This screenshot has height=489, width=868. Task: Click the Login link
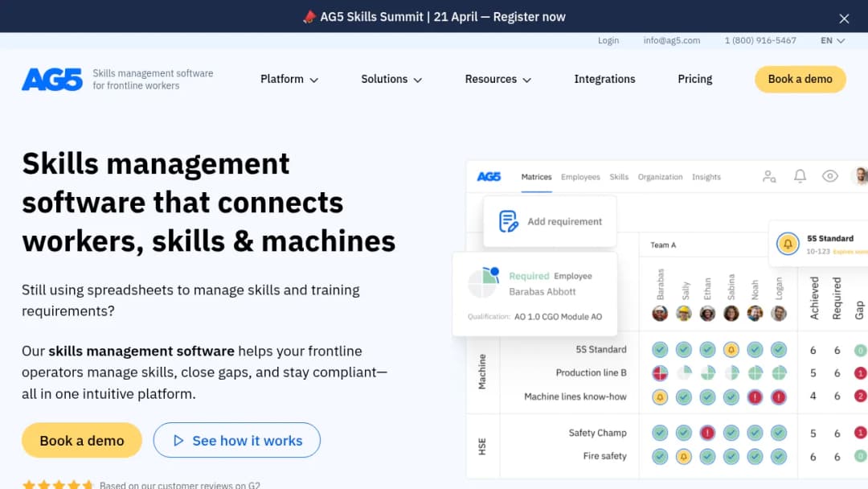pyautogui.click(x=608, y=40)
